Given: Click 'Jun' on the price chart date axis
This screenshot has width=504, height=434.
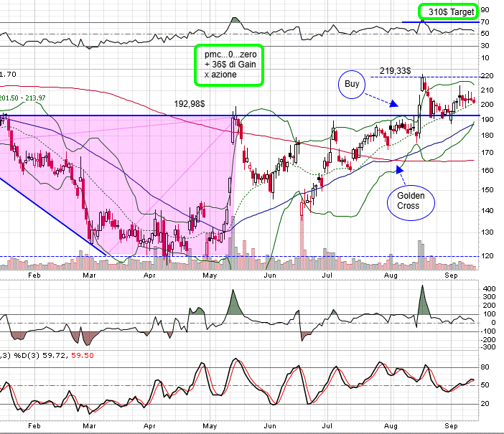Looking at the screenshot, I should pos(270,275).
